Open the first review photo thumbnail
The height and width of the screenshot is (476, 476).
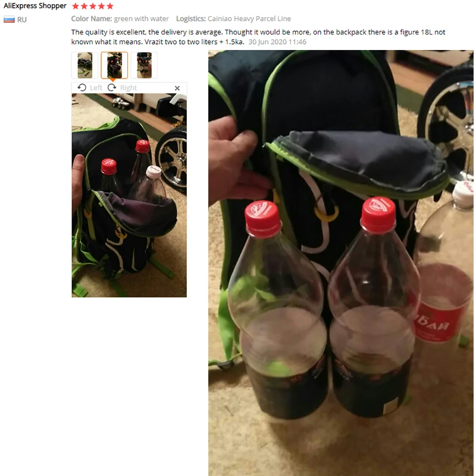[84, 65]
